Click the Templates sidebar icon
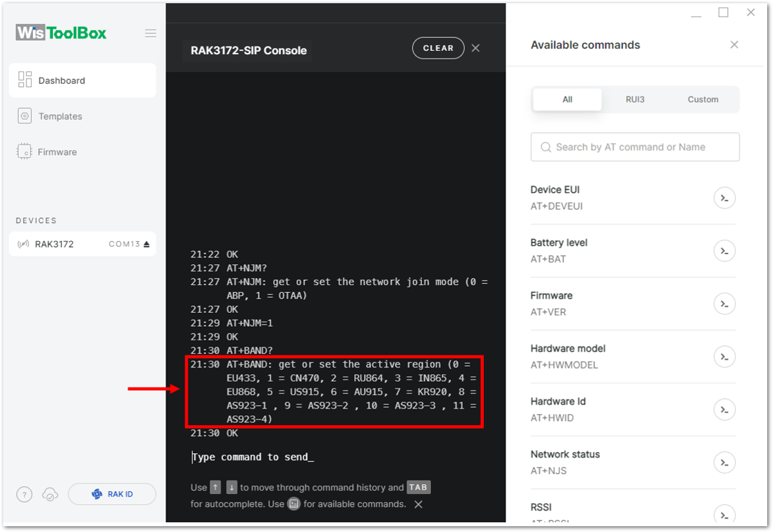773x532 pixels. pos(25,116)
